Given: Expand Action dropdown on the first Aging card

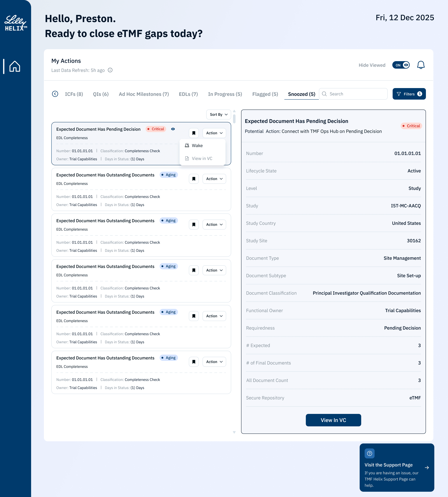Looking at the screenshot, I should pyautogui.click(x=214, y=179).
